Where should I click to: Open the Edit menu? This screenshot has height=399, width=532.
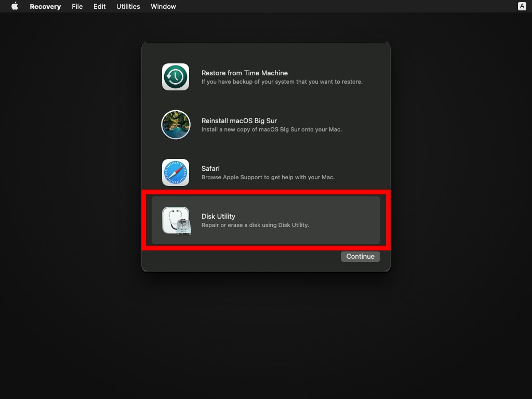tap(99, 6)
